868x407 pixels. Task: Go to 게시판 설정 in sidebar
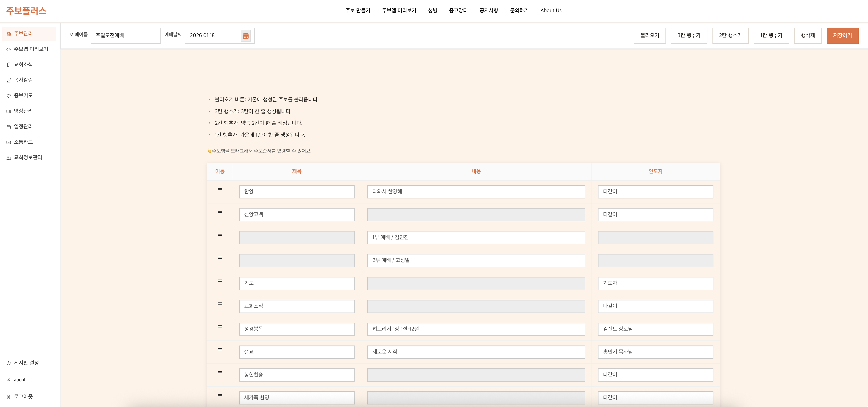click(x=26, y=363)
